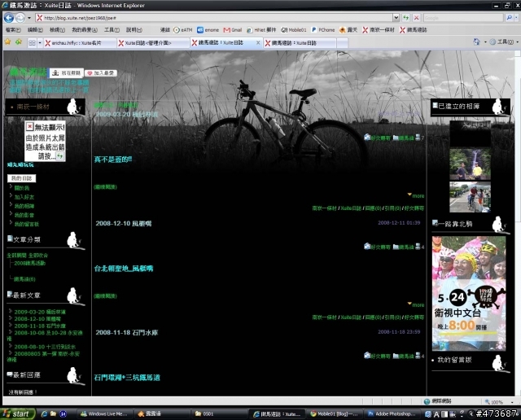This screenshot has width=521, height=420.
Task: Open the 100% zoom level dropdown
Action: (x=513, y=402)
